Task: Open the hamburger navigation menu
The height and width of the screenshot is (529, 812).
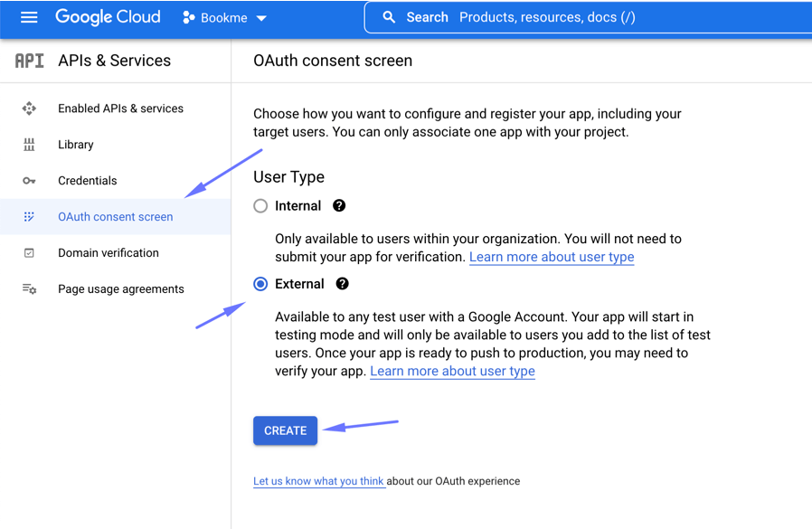Action: (29, 17)
